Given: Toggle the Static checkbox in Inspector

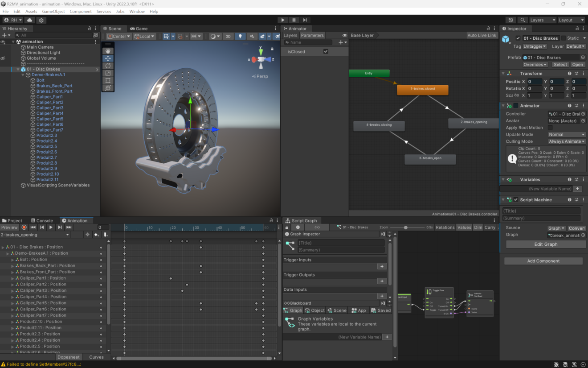Looking at the screenshot, I should pyautogui.click(x=563, y=38).
